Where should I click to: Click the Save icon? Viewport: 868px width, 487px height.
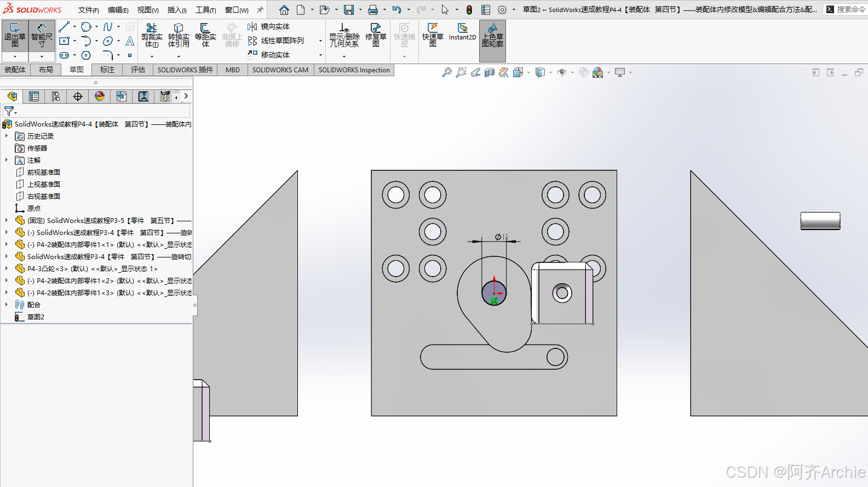tap(348, 10)
